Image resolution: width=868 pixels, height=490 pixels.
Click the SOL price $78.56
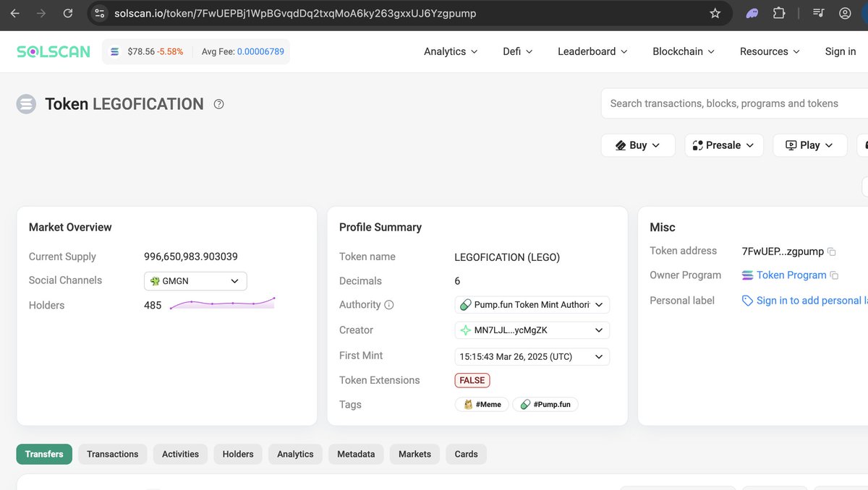tap(140, 52)
